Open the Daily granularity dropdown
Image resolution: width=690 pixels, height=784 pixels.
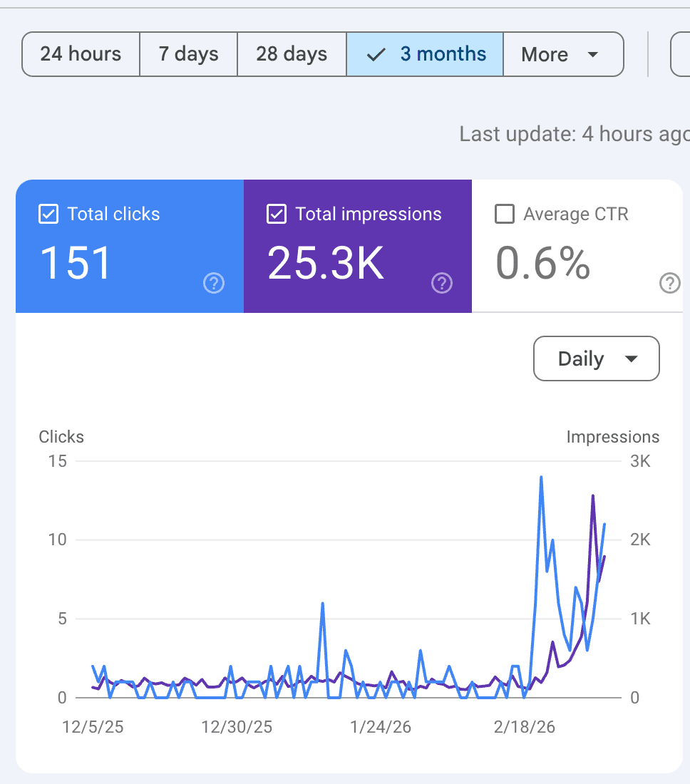pos(596,359)
